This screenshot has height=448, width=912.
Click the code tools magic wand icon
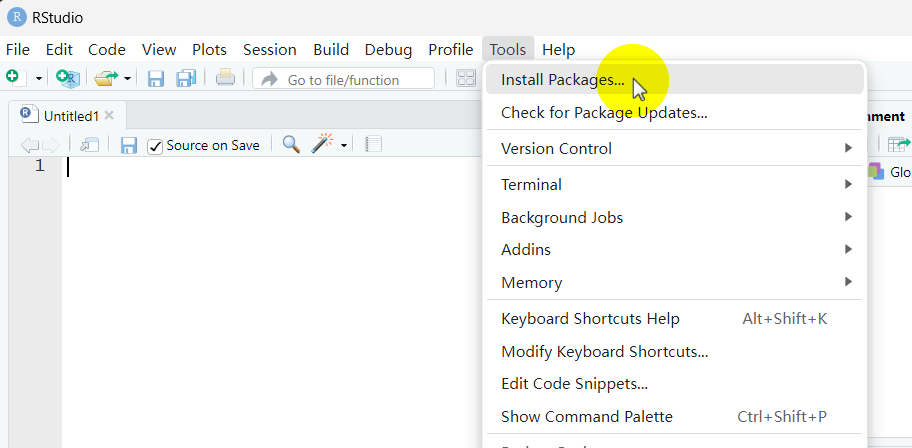coord(322,145)
